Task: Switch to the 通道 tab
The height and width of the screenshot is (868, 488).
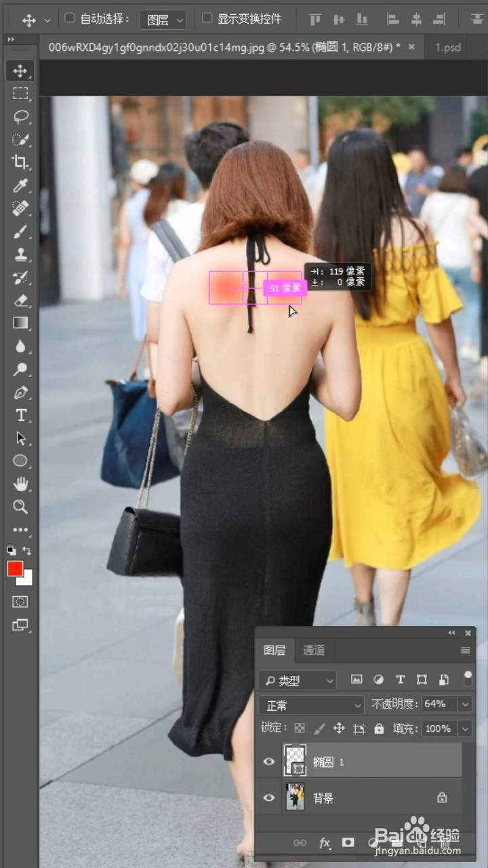Action: point(314,650)
